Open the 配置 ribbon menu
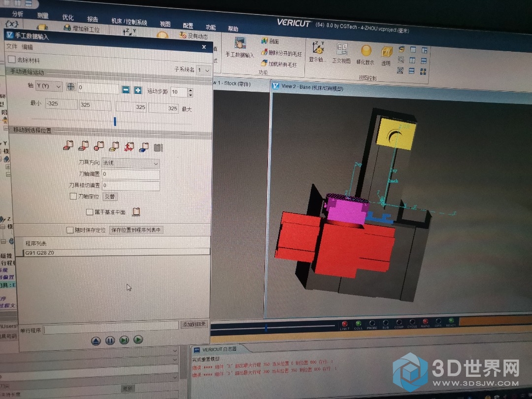The width and height of the screenshot is (532, 399). [188, 26]
